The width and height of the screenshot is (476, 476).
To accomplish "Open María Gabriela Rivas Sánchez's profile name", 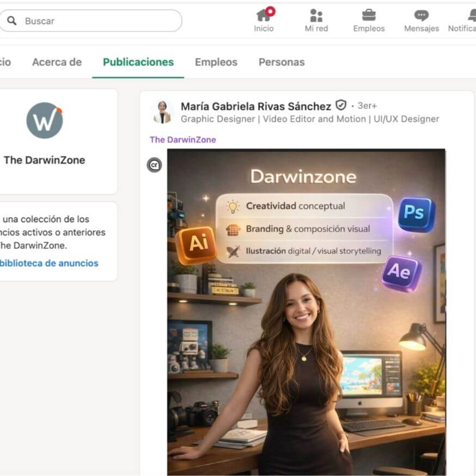I will pyautogui.click(x=255, y=106).
